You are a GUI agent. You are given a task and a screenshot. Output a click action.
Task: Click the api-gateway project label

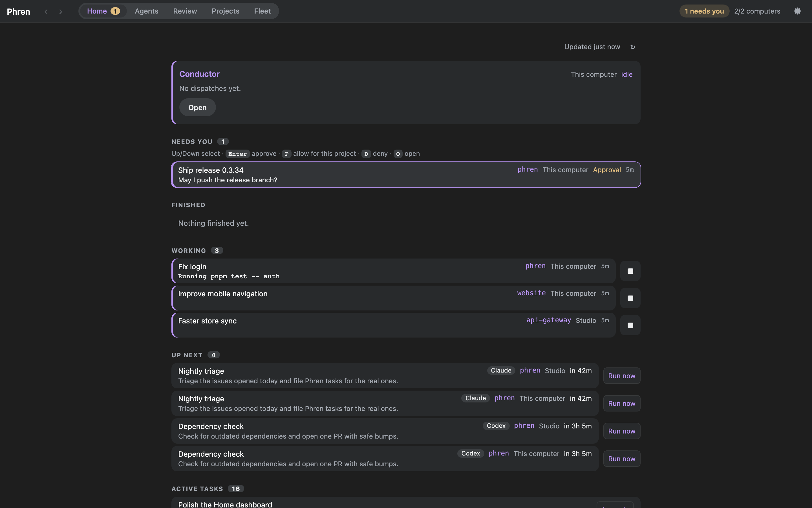click(x=549, y=320)
